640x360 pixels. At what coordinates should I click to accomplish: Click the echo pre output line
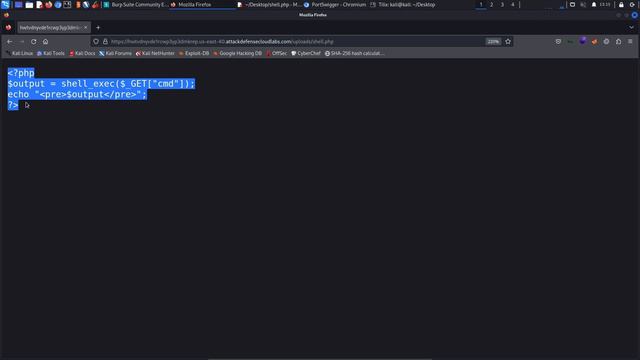pyautogui.click(x=77, y=94)
